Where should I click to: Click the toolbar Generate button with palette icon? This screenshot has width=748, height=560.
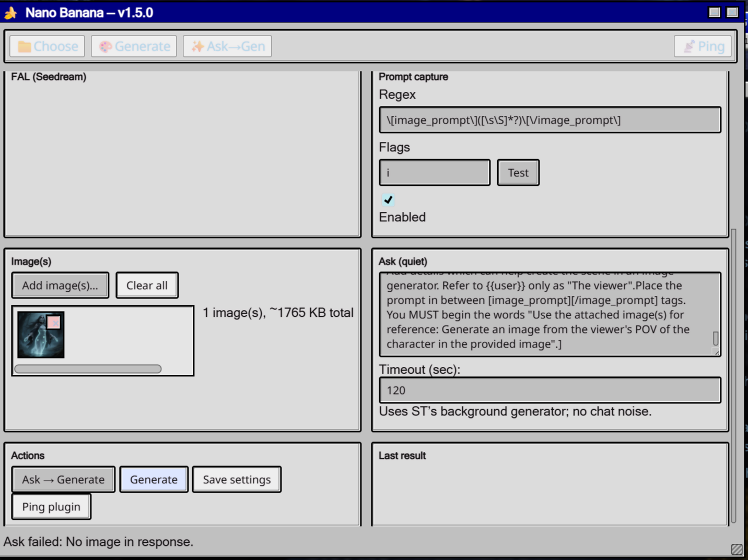coord(134,46)
